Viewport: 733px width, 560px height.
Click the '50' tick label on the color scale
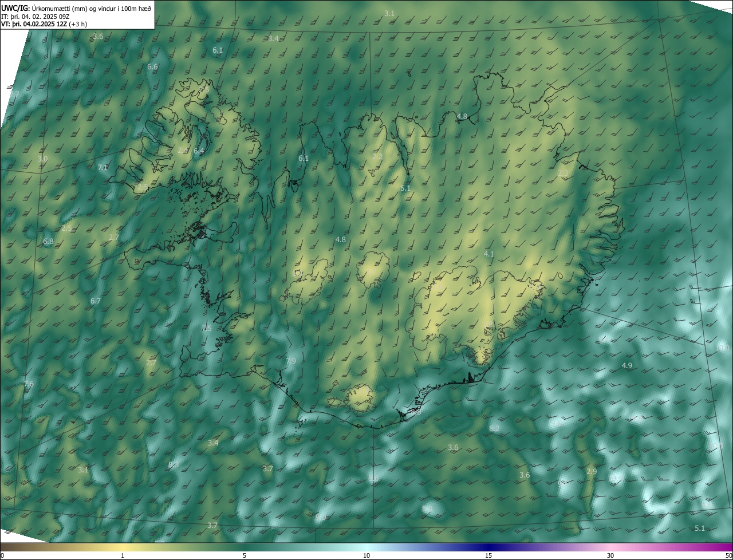728,555
